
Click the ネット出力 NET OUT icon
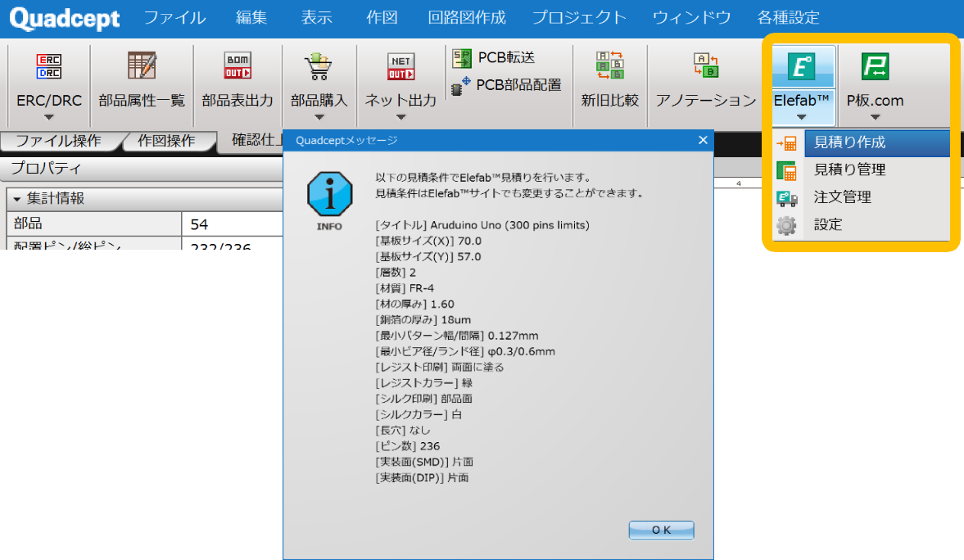click(x=401, y=66)
